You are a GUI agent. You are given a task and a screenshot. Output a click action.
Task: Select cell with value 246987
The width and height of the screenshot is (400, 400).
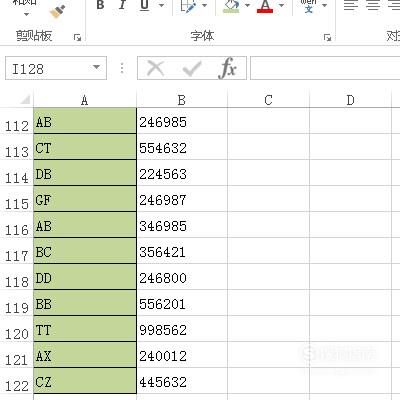pos(182,199)
